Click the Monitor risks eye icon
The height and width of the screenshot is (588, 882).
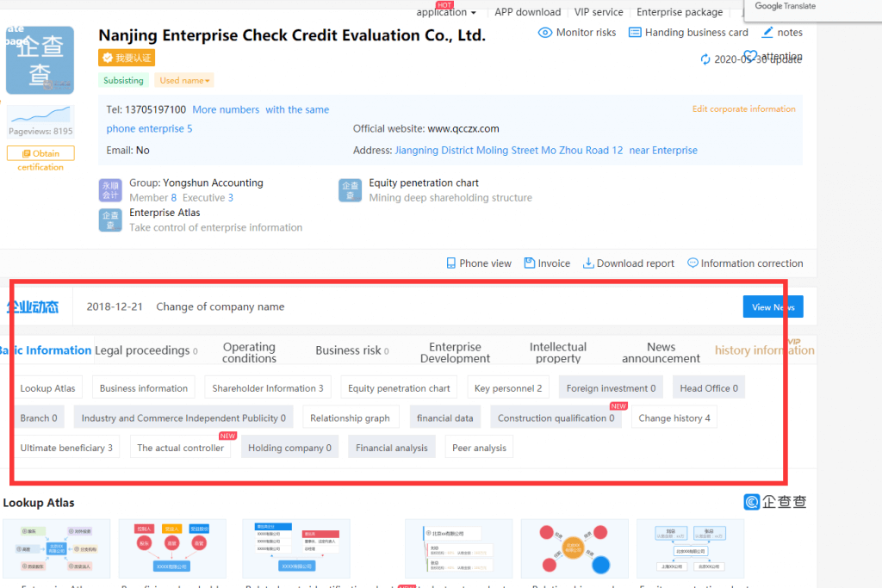pyautogui.click(x=544, y=33)
